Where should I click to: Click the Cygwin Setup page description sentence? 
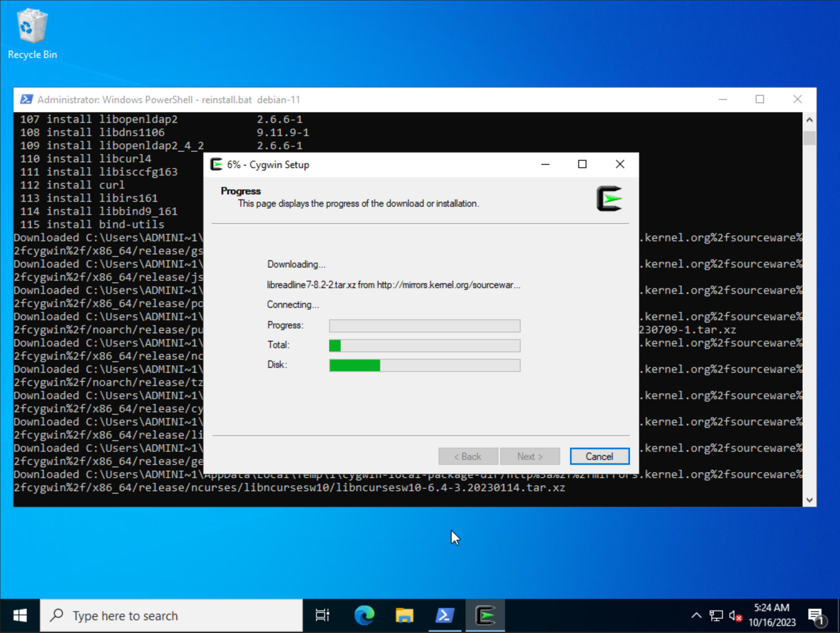358,203
